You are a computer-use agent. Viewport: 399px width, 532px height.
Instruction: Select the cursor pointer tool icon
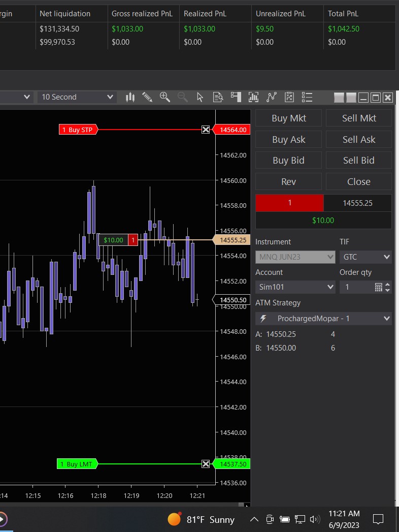[x=200, y=97]
